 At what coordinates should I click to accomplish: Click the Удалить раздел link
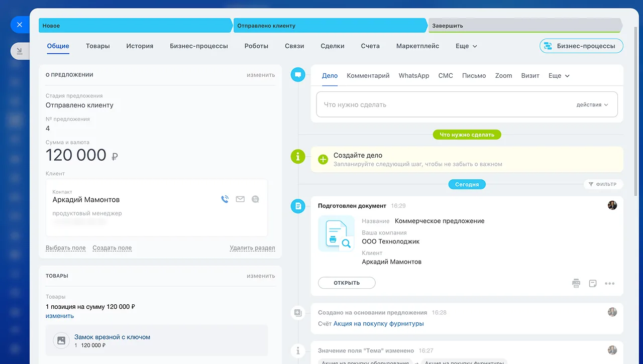pyautogui.click(x=252, y=248)
